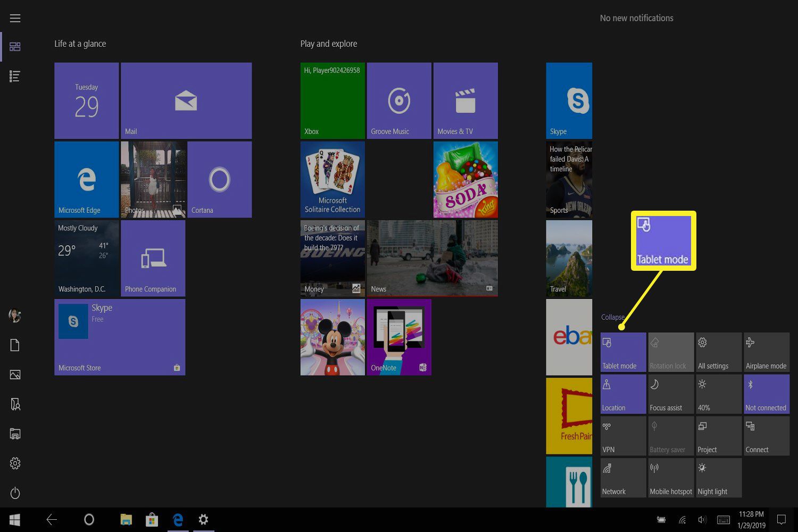Open Documents icon in Start sidebar

click(x=15, y=345)
